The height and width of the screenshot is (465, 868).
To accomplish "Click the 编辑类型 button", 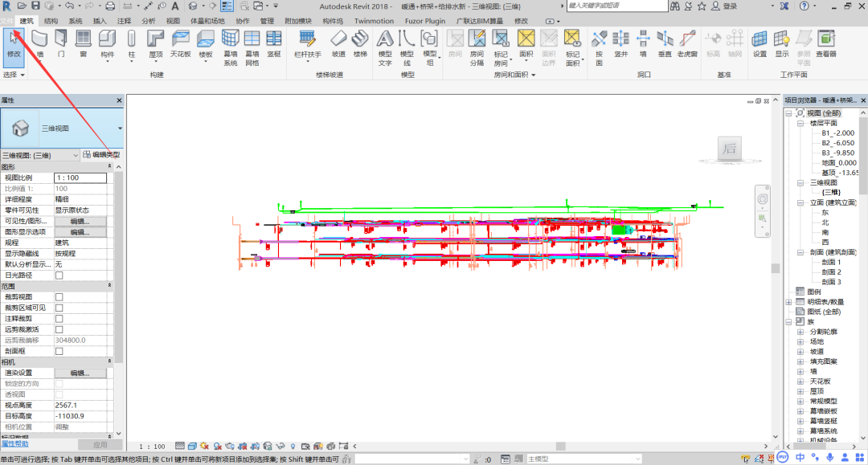I will tap(101, 155).
